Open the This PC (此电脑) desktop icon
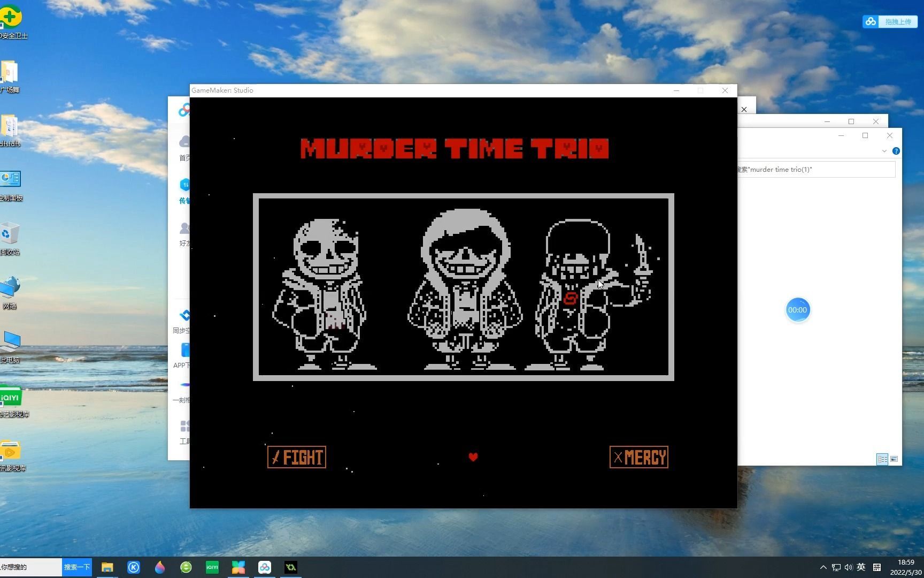Image resolution: width=924 pixels, height=578 pixels. (10, 347)
